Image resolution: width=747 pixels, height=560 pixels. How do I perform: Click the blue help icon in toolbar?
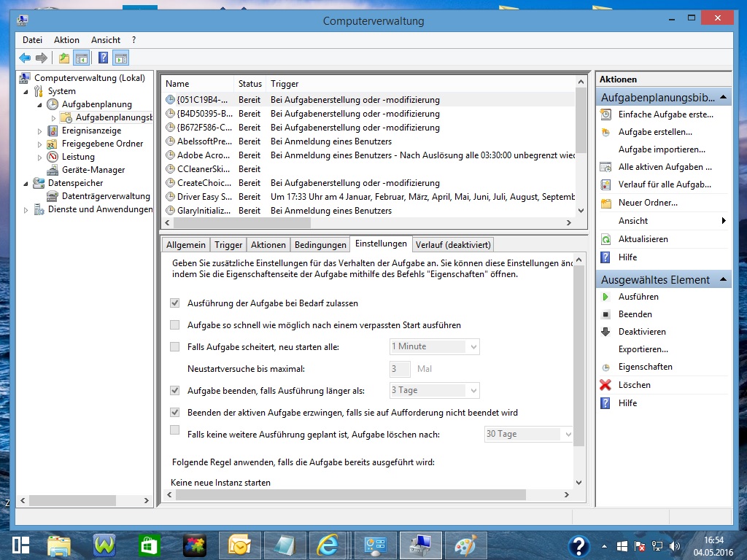point(103,58)
